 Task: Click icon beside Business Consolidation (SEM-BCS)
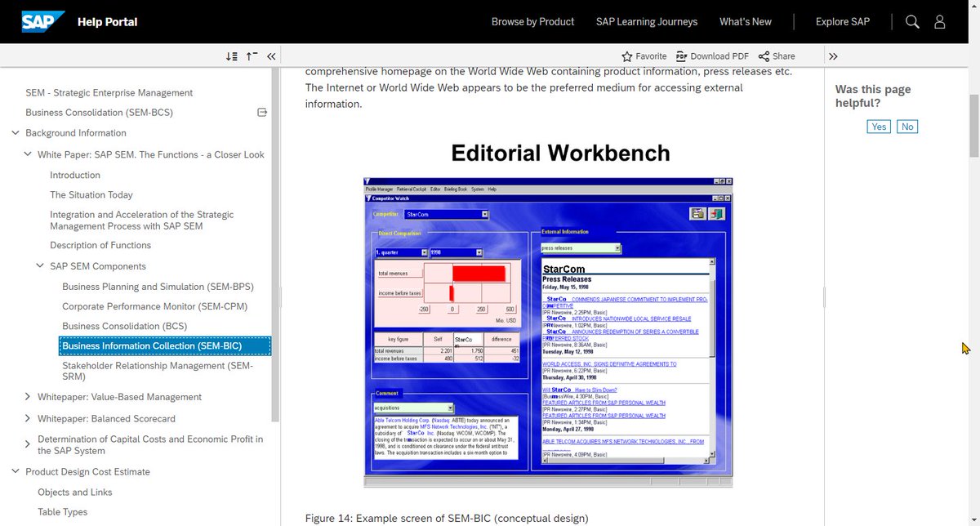tap(262, 112)
